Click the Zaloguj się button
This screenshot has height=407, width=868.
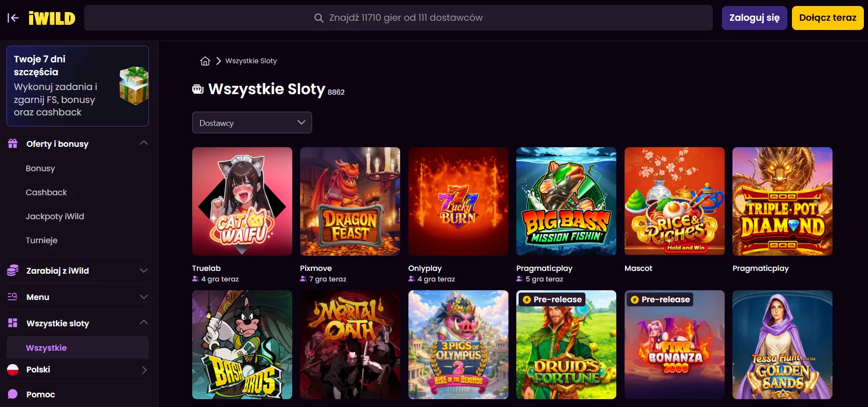coord(755,18)
